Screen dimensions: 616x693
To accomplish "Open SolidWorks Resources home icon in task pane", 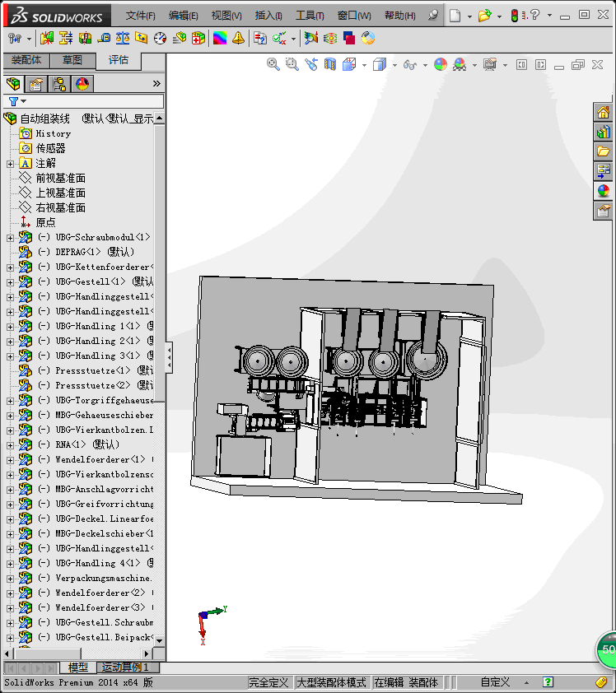I will 604,112.
